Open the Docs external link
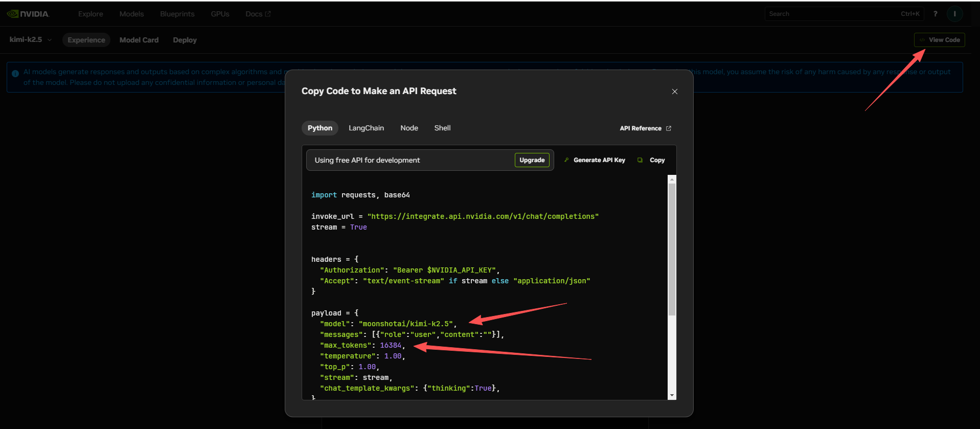This screenshot has height=429, width=980. click(x=258, y=14)
